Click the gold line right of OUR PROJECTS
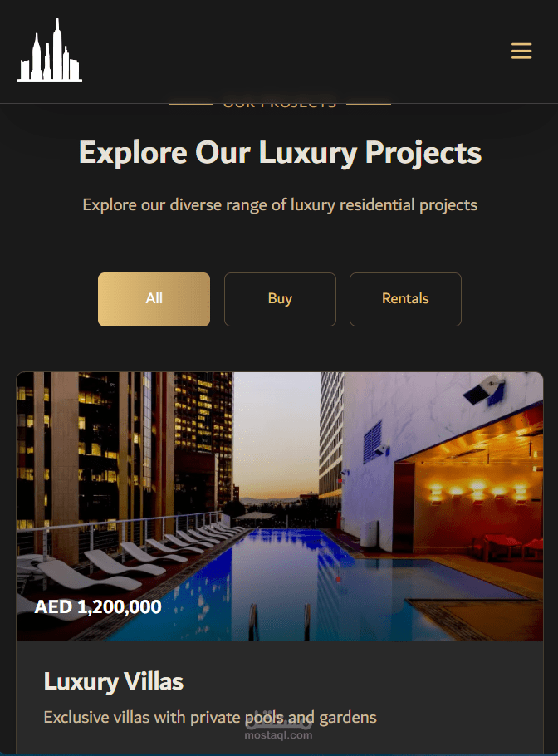Viewport: 558px width, 756px height. [369, 103]
